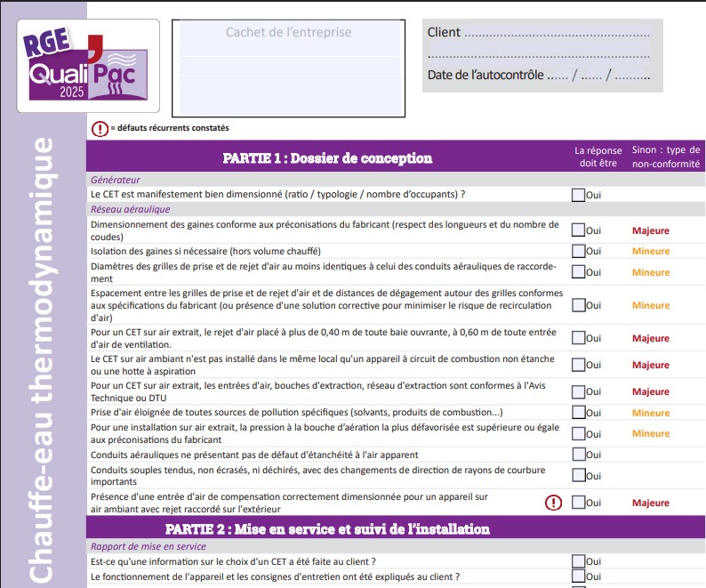This screenshot has width=706, height=588.
Task: Click PARTIE 2 : Mise en service heading
Action: point(327,529)
